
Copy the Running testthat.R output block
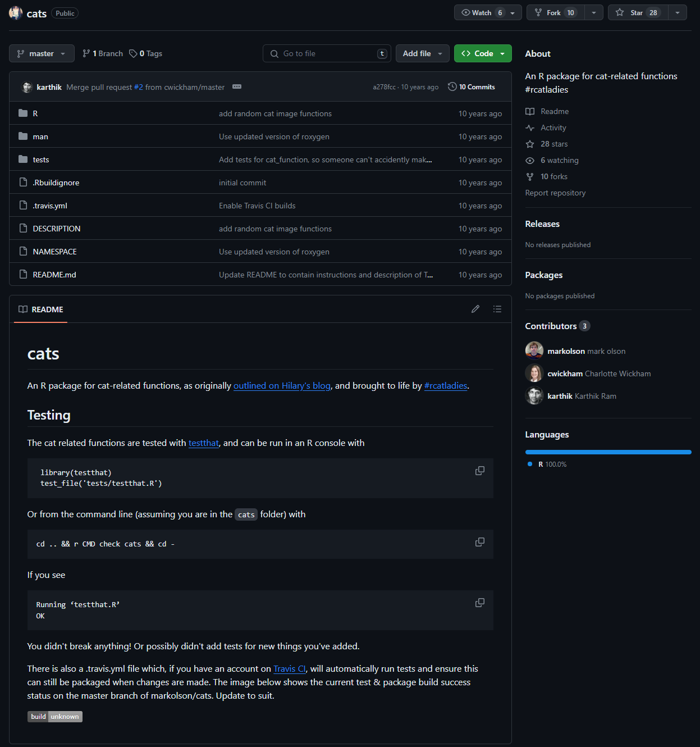pos(479,603)
